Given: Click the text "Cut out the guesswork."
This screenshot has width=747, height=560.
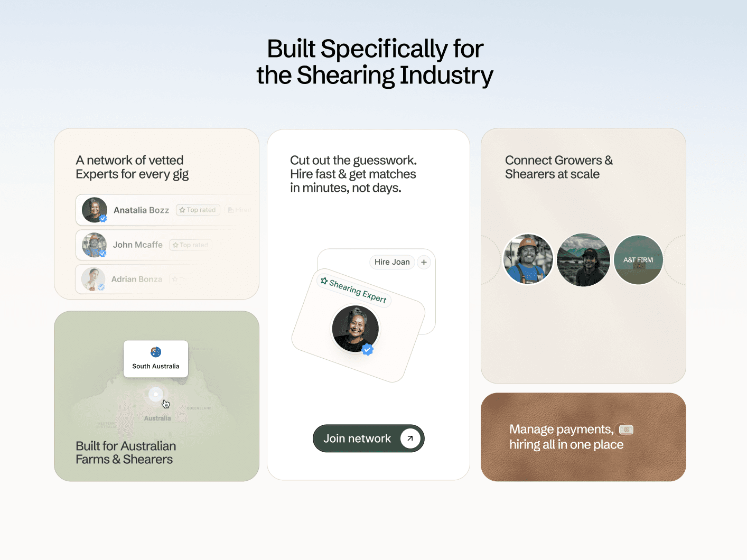Looking at the screenshot, I should [353, 160].
